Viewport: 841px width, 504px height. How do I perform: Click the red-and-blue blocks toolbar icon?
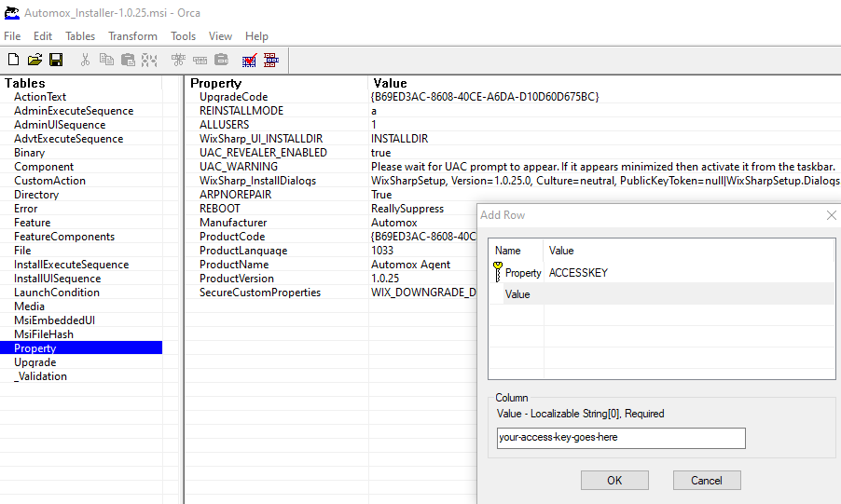(x=271, y=60)
